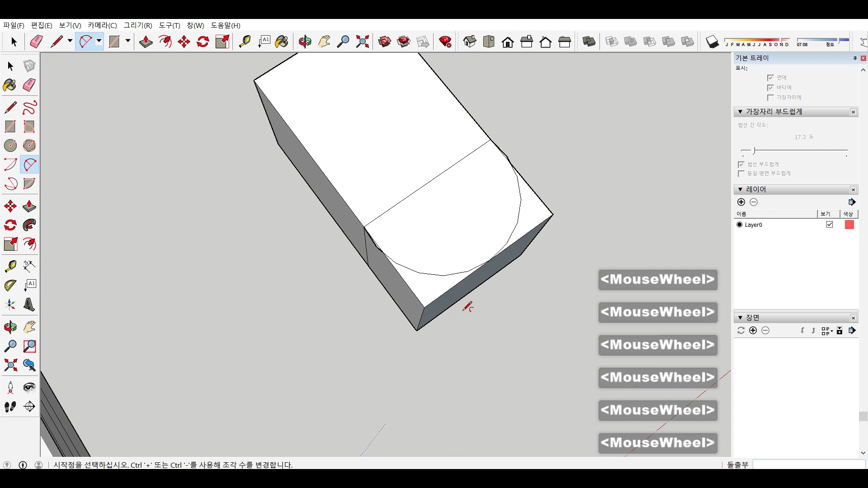Open the arc tool dropdown arrow
This screenshot has height=488, width=868.
99,41
